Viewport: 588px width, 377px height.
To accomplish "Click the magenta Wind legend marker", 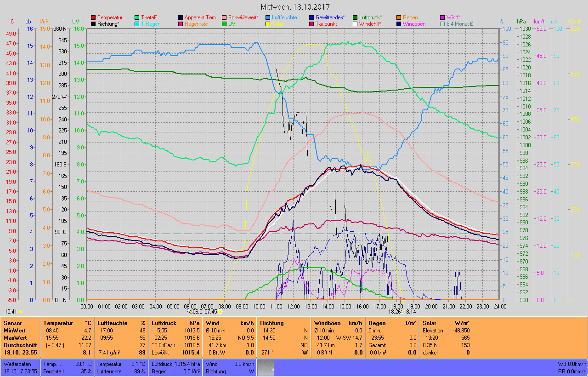I will 442,17.
